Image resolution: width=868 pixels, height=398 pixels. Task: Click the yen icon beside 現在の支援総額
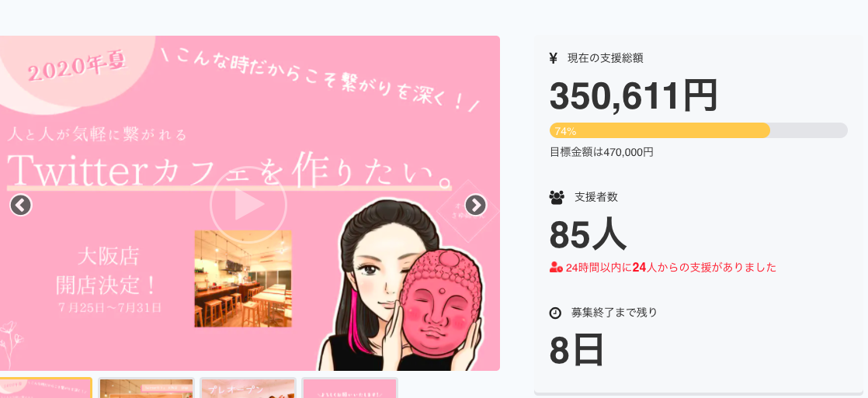553,58
